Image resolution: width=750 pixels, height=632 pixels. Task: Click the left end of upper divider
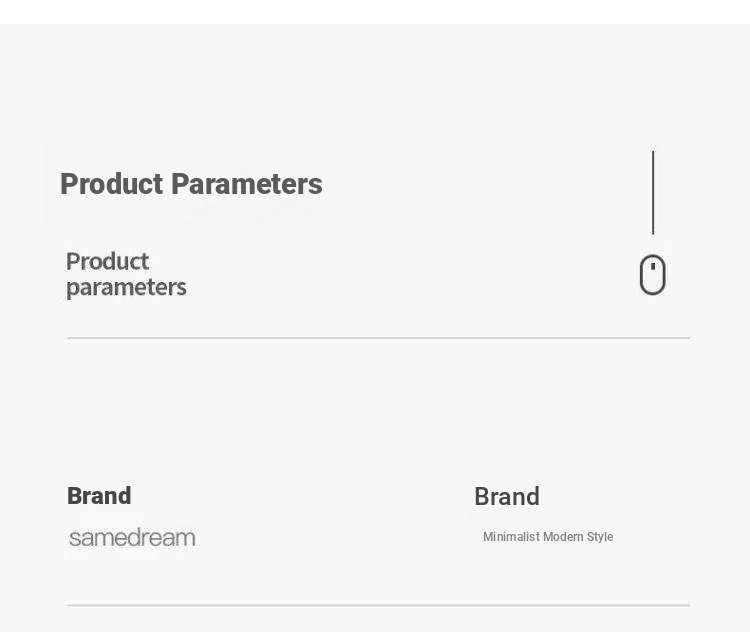[69, 338]
